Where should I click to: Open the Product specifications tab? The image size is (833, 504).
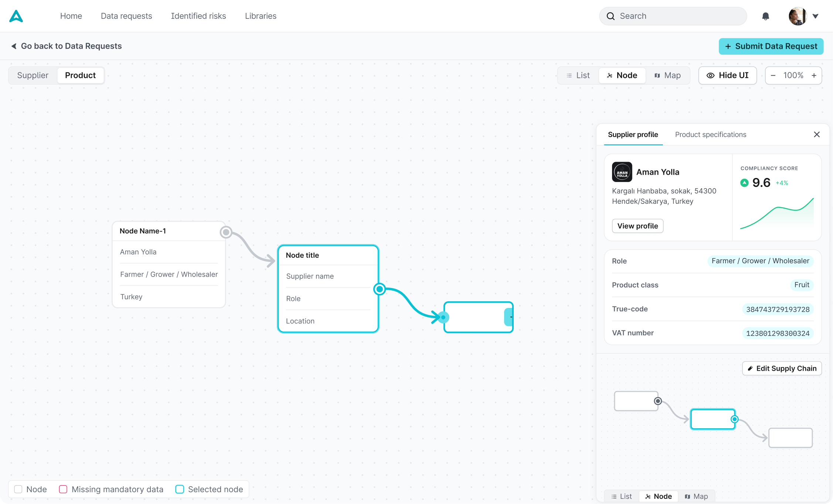pos(710,134)
